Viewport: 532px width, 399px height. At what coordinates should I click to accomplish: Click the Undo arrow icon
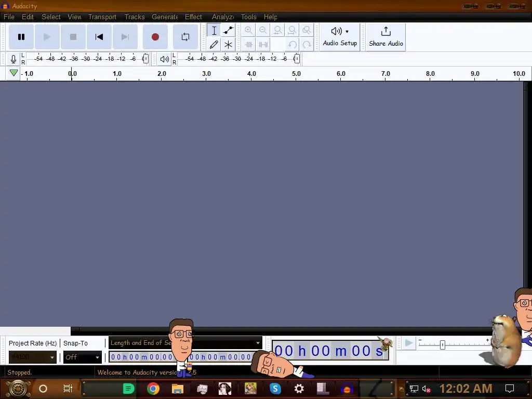coord(292,45)
